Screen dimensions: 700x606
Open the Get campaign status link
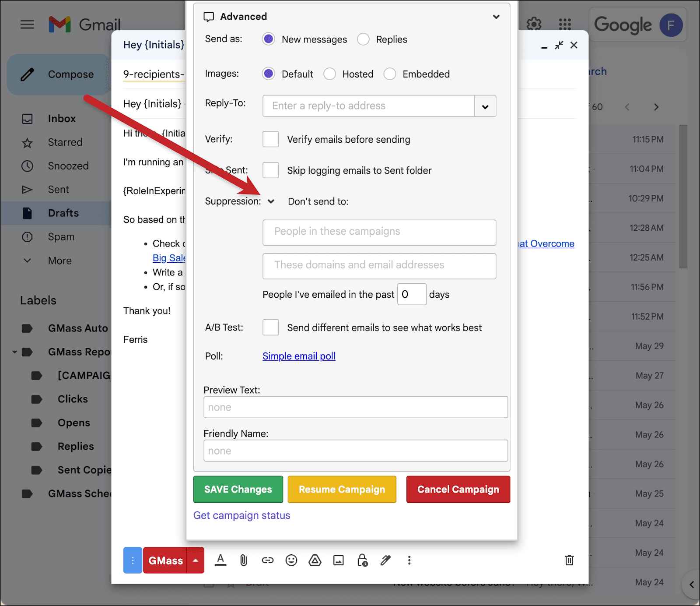coord(241,515)
